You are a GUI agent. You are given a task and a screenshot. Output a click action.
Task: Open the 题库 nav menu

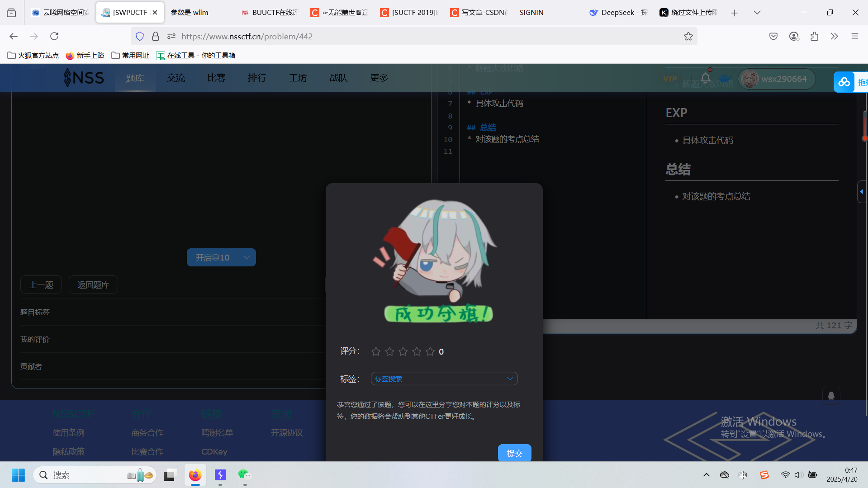pos(135,78)
